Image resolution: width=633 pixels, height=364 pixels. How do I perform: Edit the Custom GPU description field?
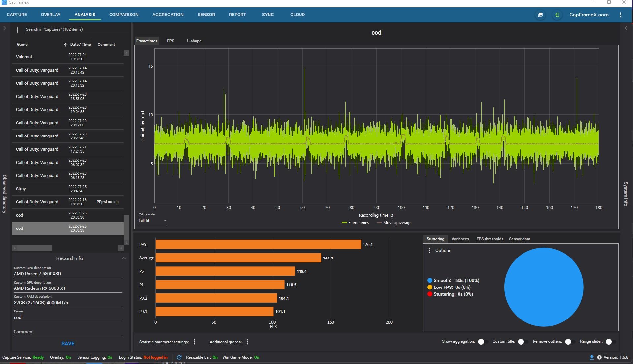click(x=68, y=288)
